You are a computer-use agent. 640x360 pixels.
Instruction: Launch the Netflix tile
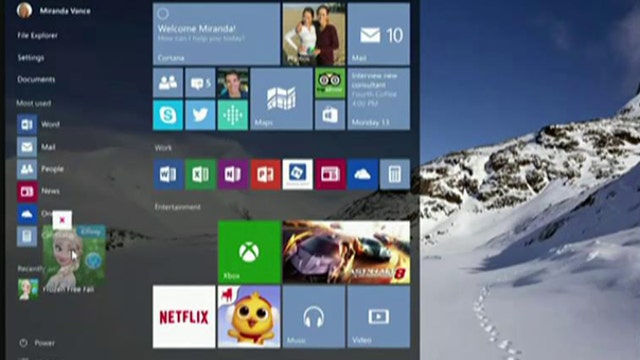184,317
